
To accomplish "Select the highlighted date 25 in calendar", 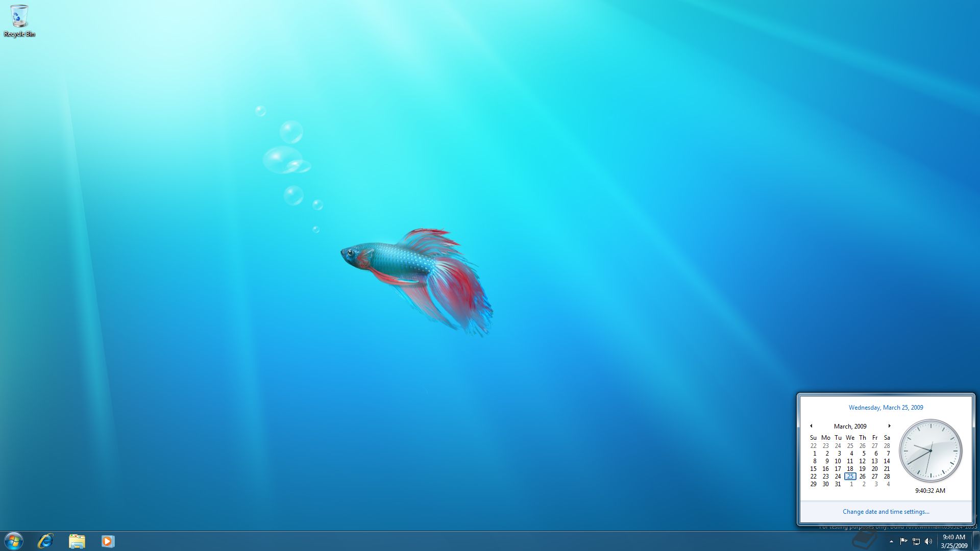I will coord(850,476).
